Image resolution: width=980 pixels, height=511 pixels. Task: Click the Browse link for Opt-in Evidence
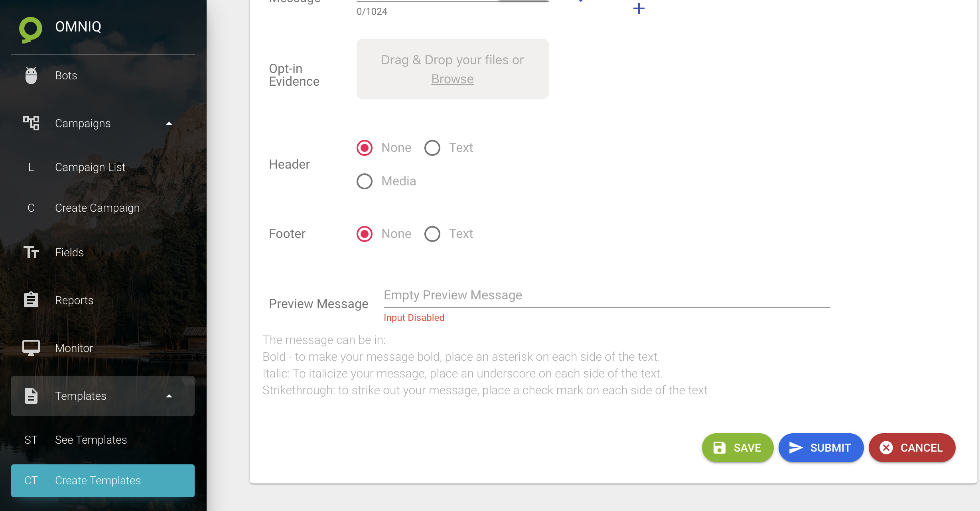point(452,79)
